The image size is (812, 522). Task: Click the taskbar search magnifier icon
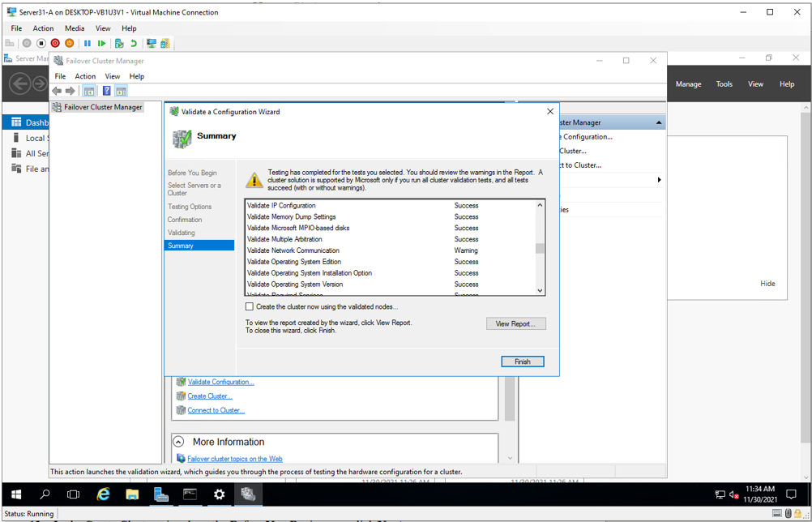[45, 495]
